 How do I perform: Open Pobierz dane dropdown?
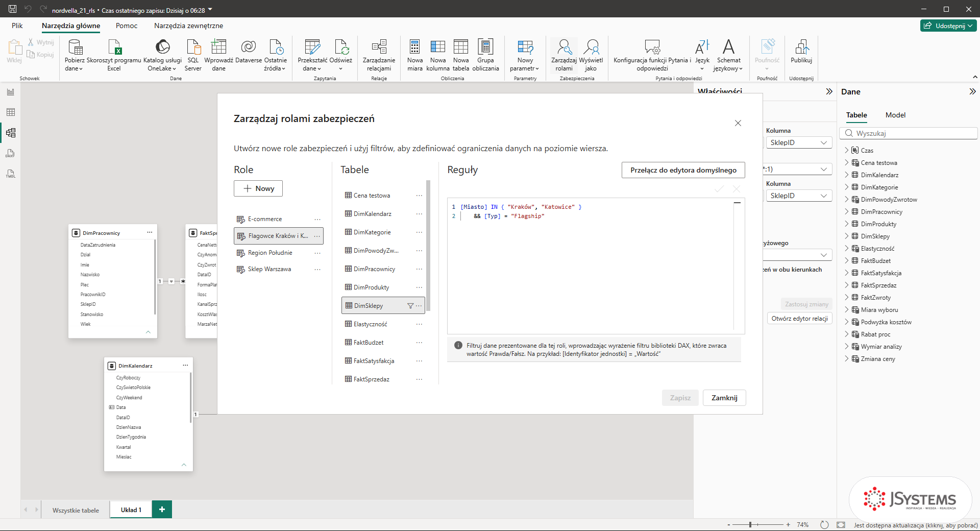[74, 55]
